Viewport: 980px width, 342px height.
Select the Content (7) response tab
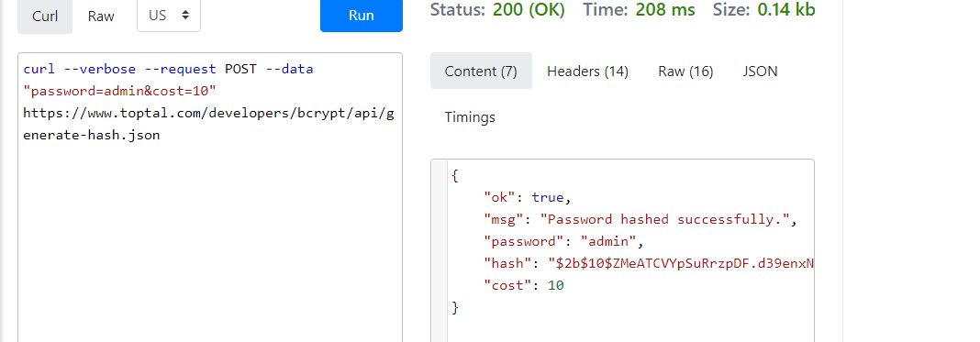point(481,72)
